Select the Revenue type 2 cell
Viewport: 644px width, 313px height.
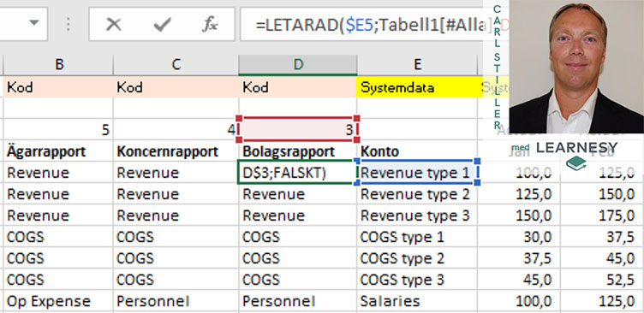(x=417, y=194)
